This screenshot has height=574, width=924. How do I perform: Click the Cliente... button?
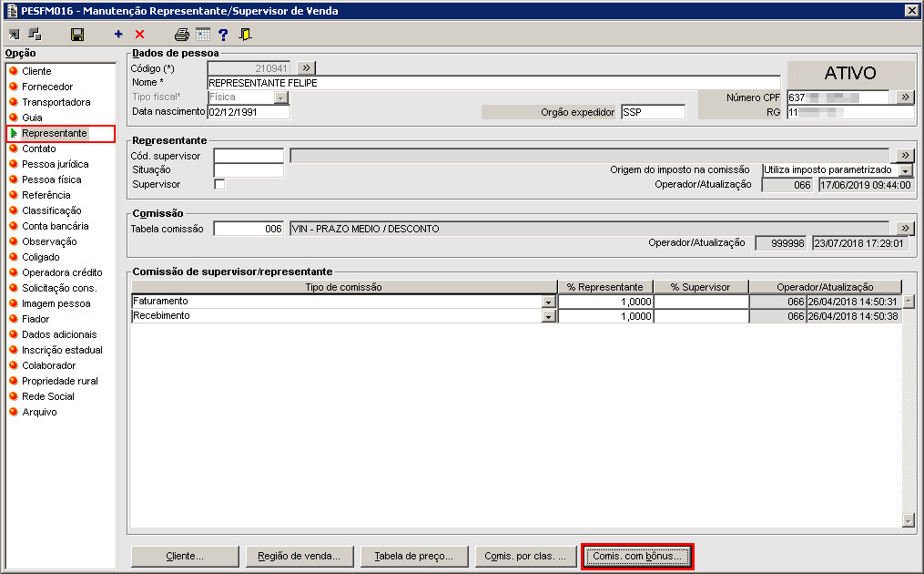pyautogui.click(x=185, y=557)
